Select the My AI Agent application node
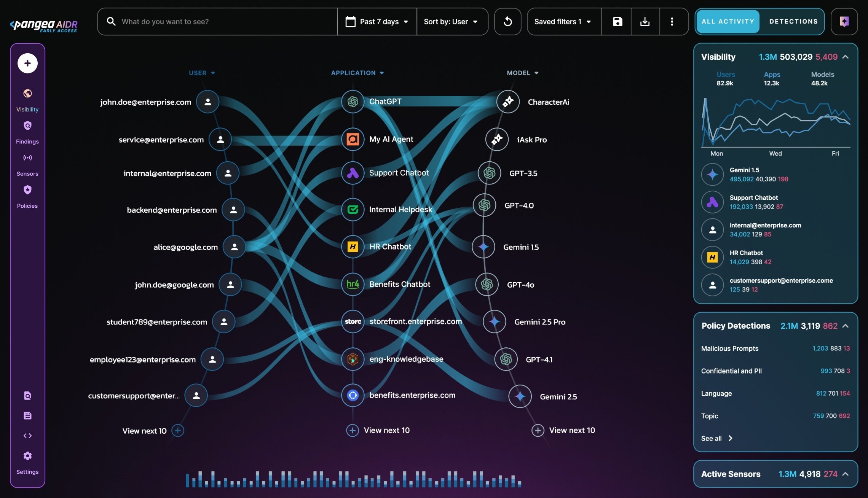Viewport: 868px width, 498px height. click(353, 139)
